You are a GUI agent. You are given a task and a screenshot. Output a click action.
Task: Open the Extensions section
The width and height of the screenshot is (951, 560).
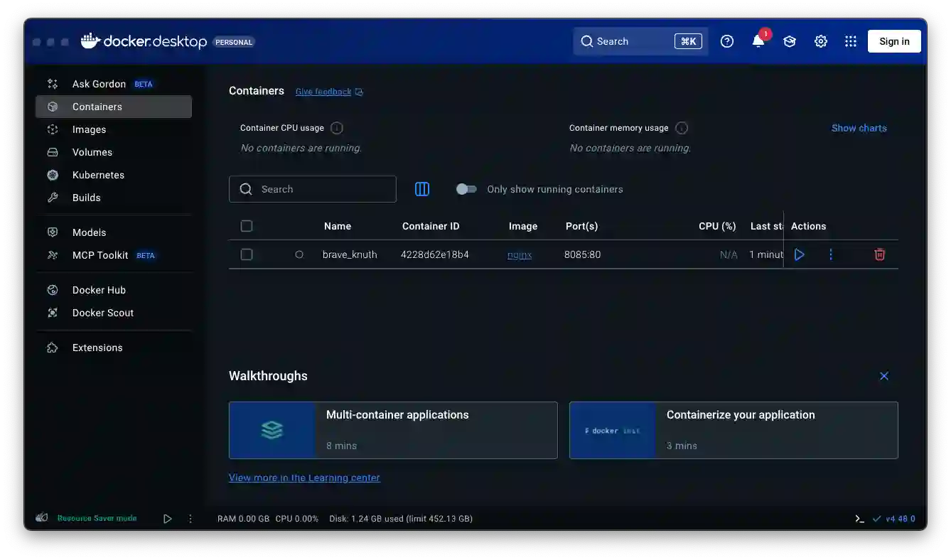tap(97, 348)
